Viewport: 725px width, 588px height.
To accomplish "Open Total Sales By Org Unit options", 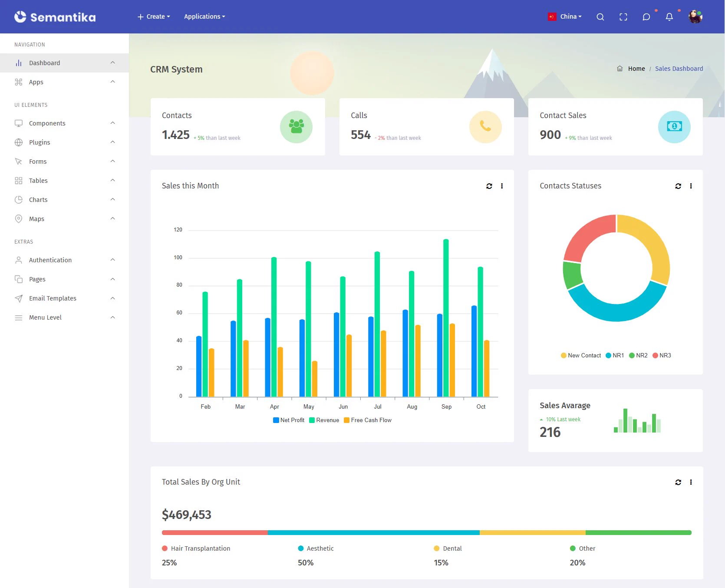I will (691, 482).
